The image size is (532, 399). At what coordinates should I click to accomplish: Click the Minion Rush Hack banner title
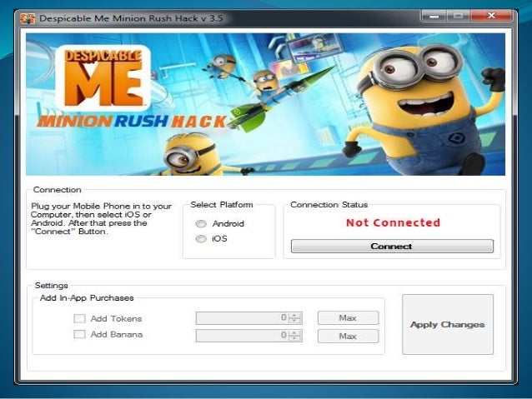pos(132,122)
